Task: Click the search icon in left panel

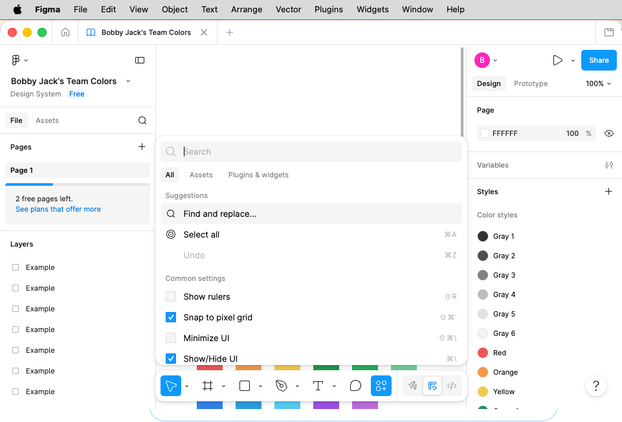Action: [142, 120]
